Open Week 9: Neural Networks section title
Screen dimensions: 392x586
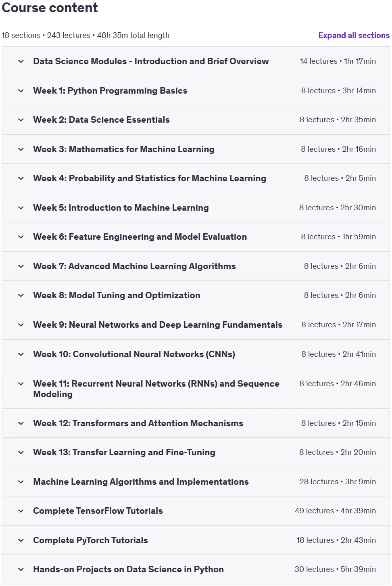(x=158, y=325)
